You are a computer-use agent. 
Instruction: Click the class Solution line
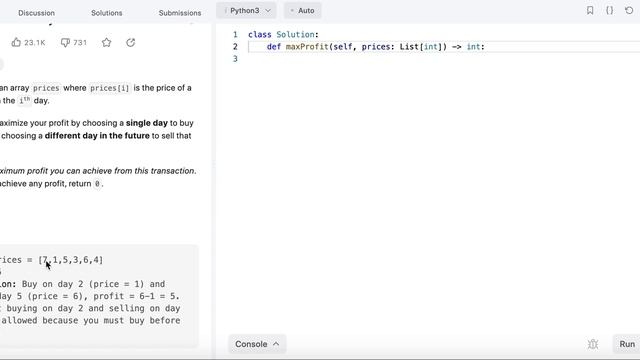[x=283, y=35]
